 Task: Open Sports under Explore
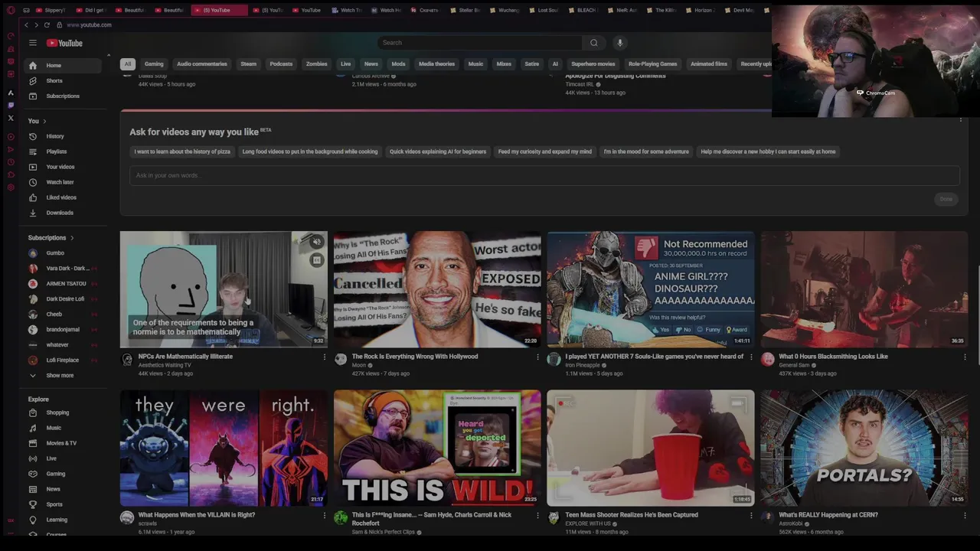(x=62, y=504)
